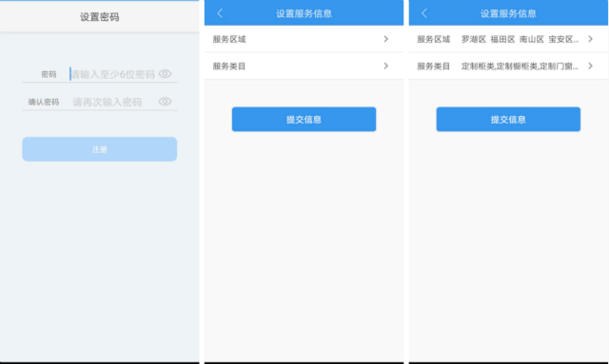Click 福田区 in service area row
Screen dimensions: 609x364
click(x=502, y=39)
